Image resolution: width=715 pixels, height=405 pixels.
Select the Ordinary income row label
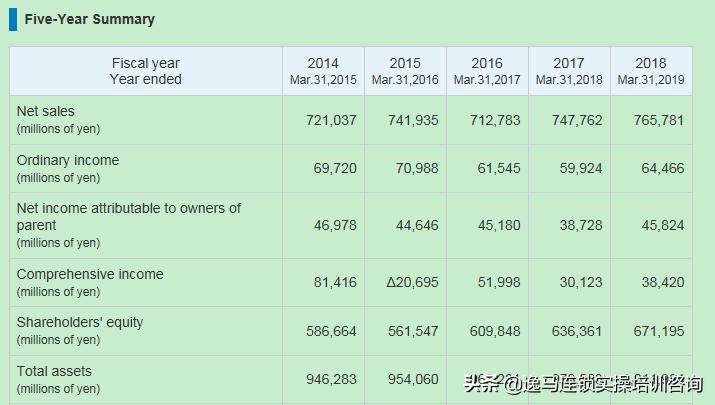[67, 160]
